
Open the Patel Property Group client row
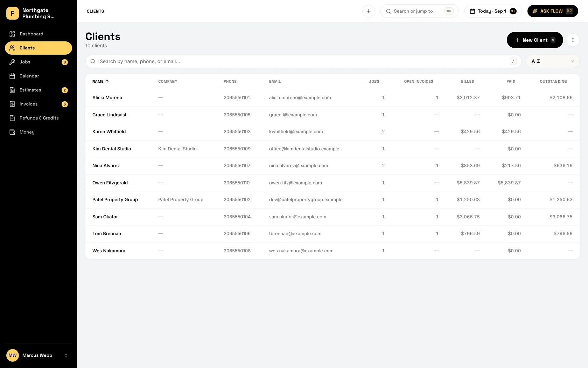(332, 200)
